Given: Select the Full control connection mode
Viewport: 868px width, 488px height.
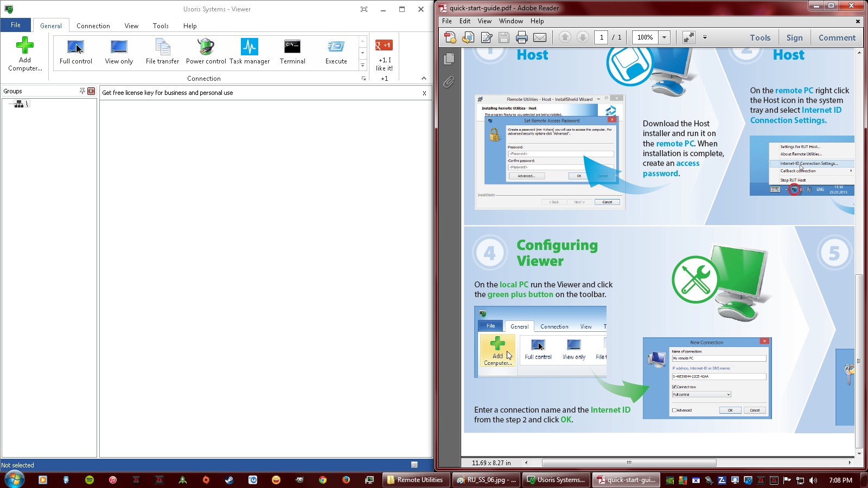Looking at the screenshot, I should click(76, 52).
